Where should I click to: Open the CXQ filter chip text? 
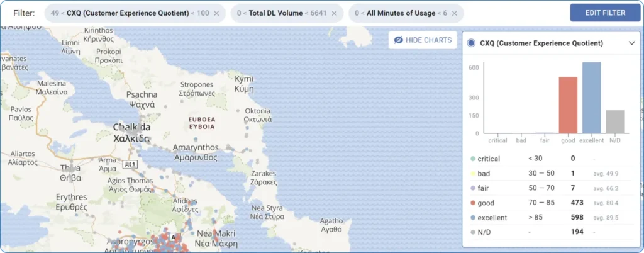(x=129, y=13)
